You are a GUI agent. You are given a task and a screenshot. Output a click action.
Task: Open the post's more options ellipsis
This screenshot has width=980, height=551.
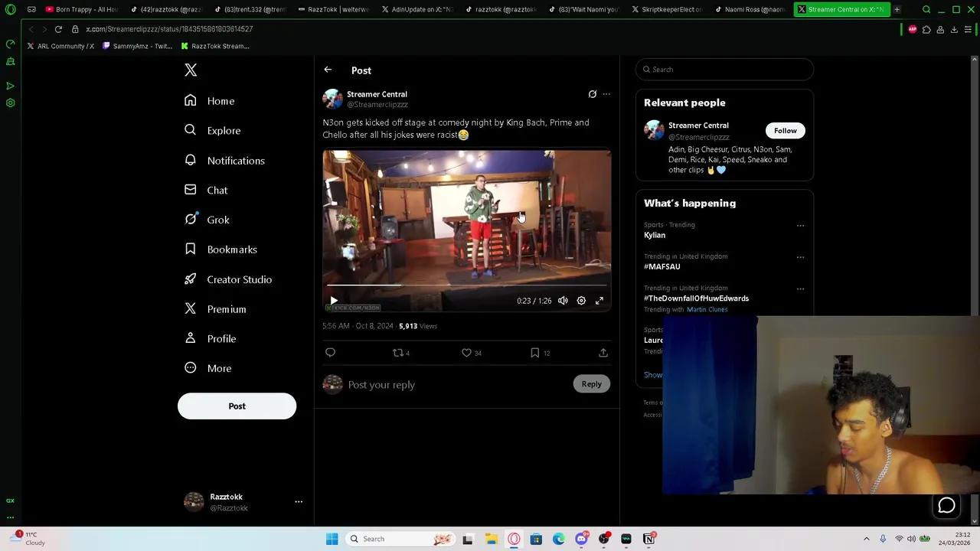606,94
